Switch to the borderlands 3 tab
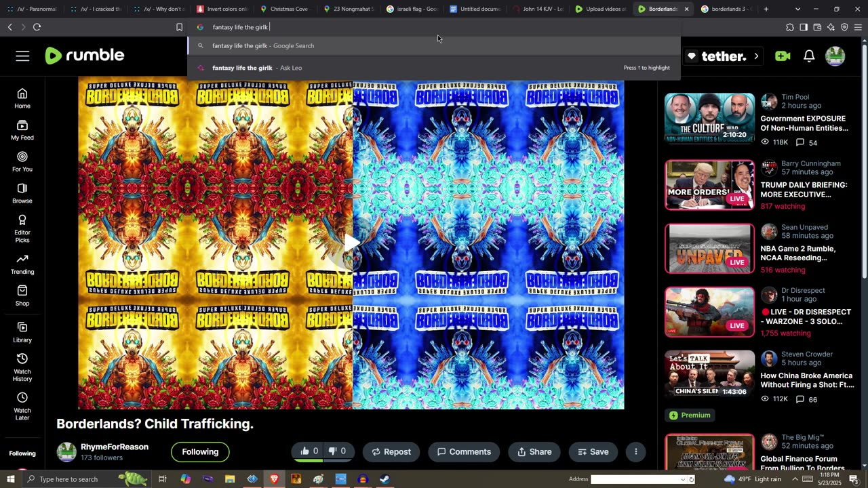The width and height of the screenshot is (868, 488). click(726, 9)
